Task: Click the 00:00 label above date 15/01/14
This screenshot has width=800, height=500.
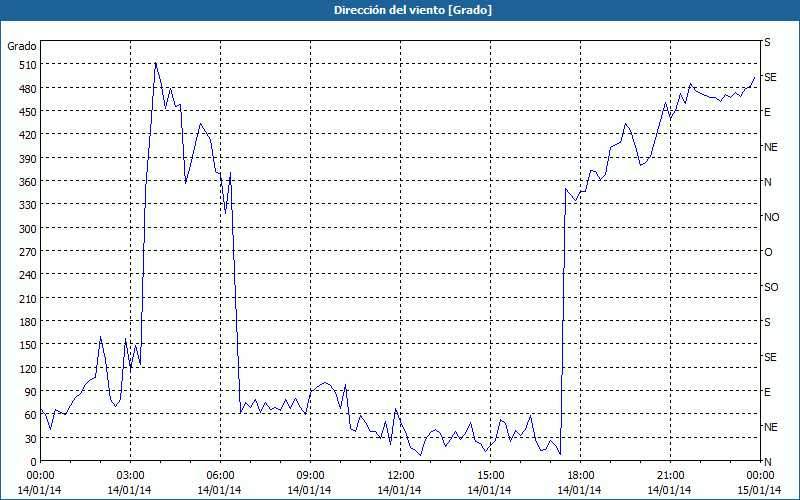Action: (760, 476)
